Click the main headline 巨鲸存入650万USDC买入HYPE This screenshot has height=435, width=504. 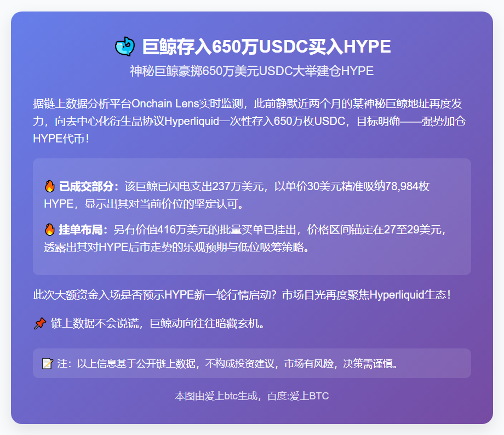(x=265, y=46)
